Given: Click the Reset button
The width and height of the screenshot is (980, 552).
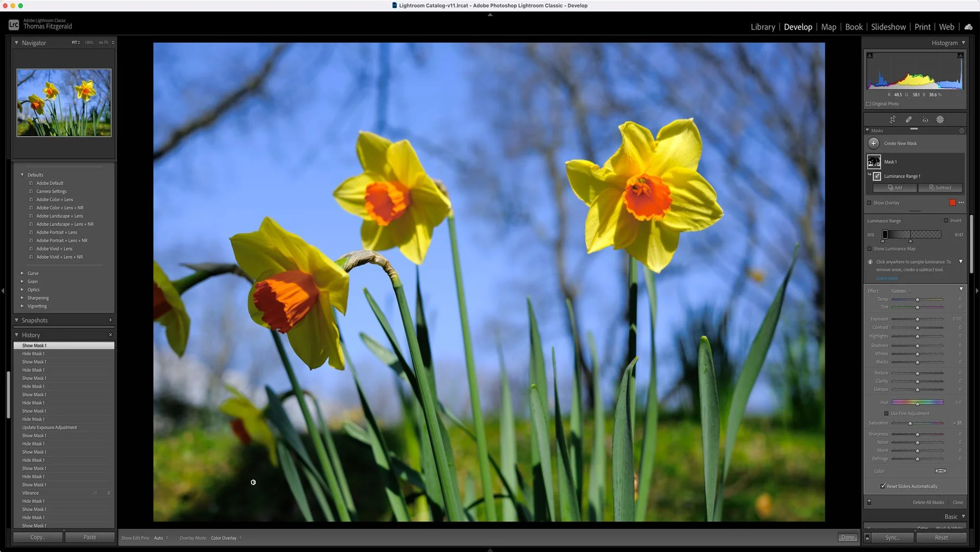Looking at the screenshot, I should (x=941, y=537).
